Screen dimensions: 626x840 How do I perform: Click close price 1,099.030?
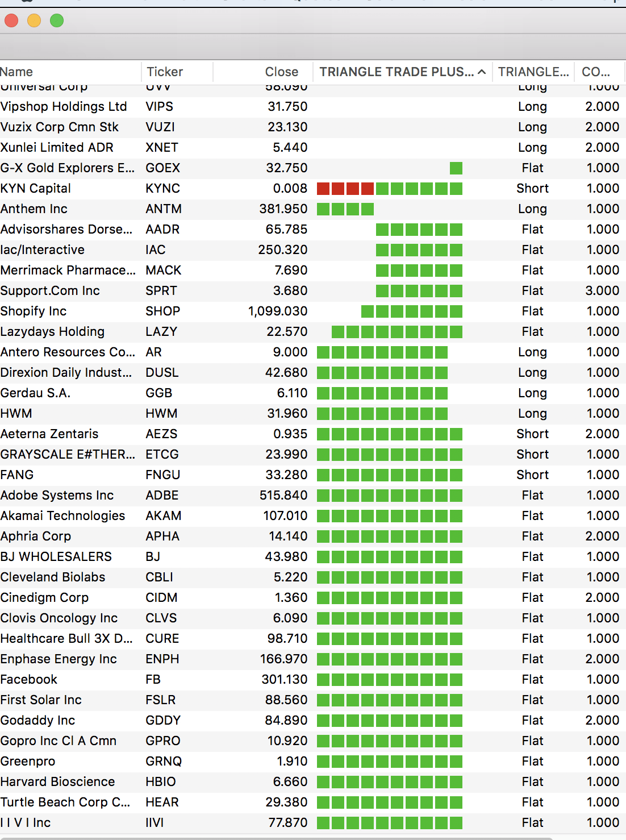click(278, 311)
